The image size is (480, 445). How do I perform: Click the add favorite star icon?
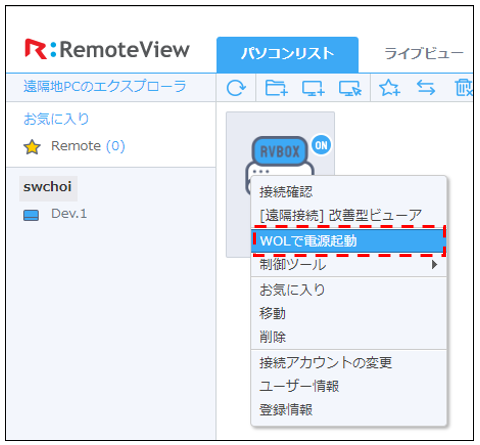tap(390, 88)
